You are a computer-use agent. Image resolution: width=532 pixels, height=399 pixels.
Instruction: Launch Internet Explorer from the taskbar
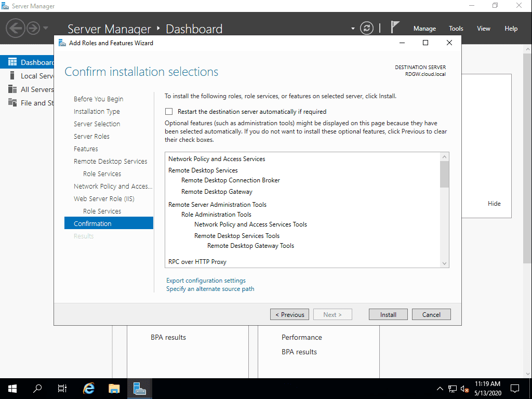tap(88, 388)
